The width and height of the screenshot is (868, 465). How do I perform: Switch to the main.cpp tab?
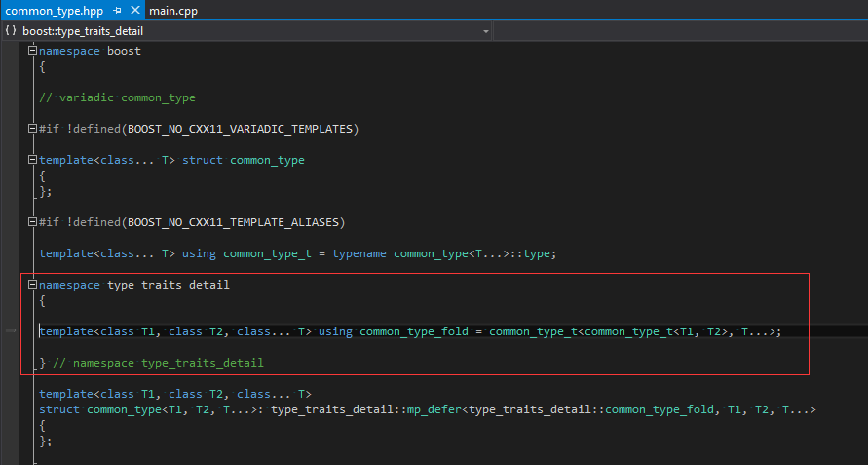[173, 11]
